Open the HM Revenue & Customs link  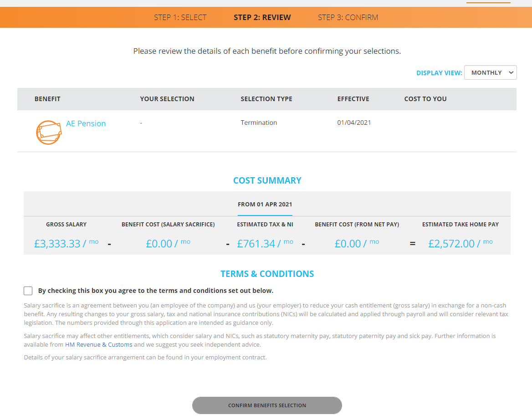[x=99, y=345]
